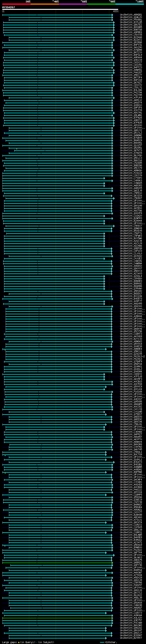Select the UniRef100_Q8IBQ6 label
The height and width of the screenshot is (644, 146).
[x=131, y=42]
